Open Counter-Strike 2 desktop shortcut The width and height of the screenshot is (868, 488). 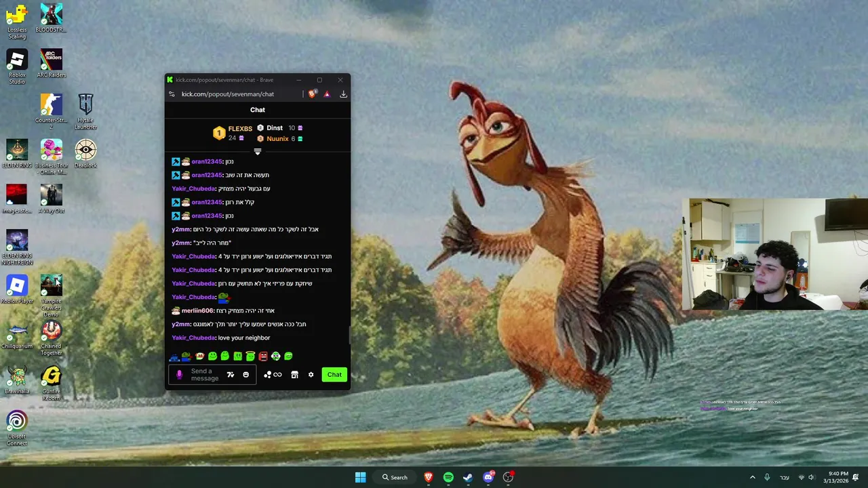point(51,112)
